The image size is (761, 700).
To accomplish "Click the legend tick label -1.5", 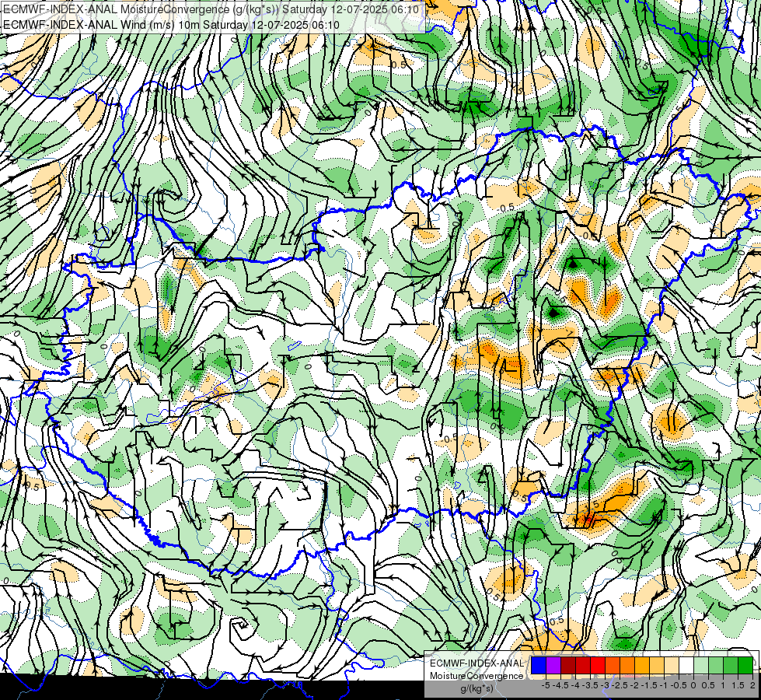I will point(649,685).
